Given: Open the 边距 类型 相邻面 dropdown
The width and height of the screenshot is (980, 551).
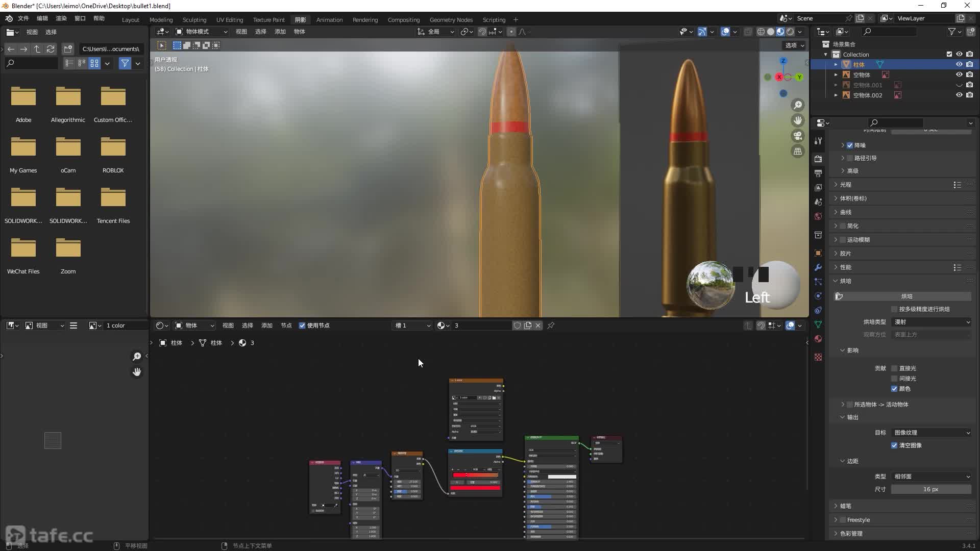Looking at the screenshot, I should 932,477.
